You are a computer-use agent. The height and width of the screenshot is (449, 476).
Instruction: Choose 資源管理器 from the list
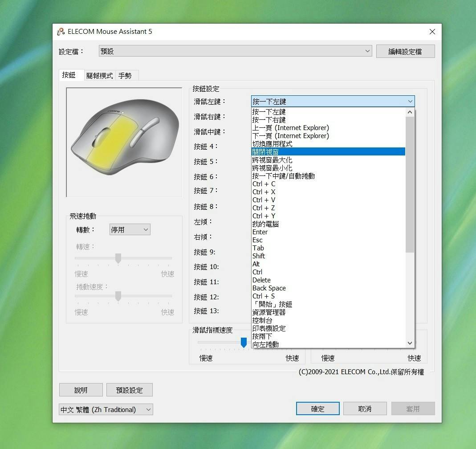click(329, 312)
